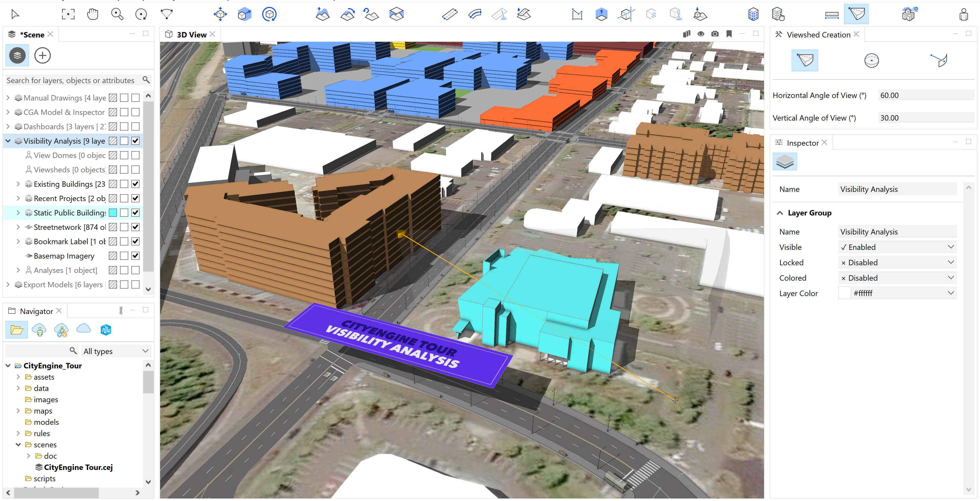Toggle Bookmark Label visibility checkbox
This screenshot has height=501, width=980.
point(135,241)
